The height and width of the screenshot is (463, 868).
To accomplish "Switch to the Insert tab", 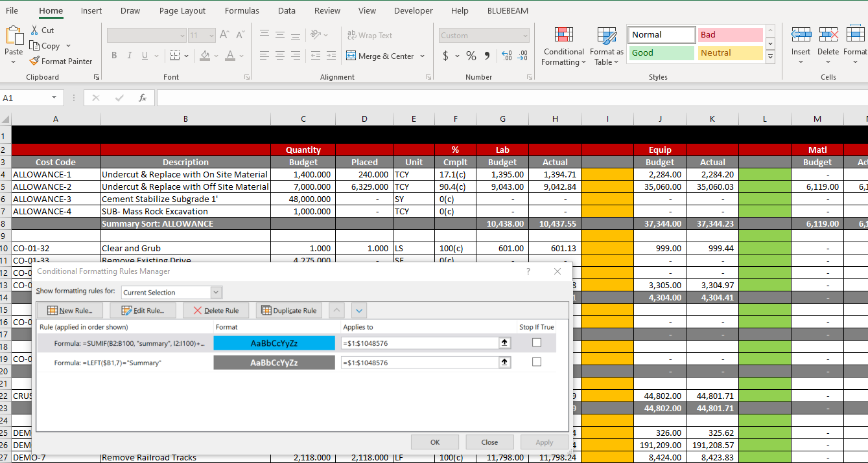I will click(x=91, y=10).
